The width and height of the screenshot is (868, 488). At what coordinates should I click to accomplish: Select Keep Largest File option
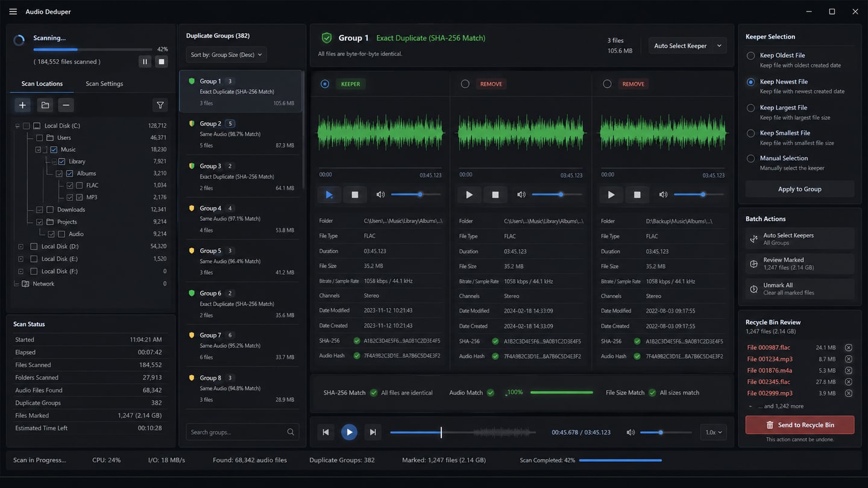(750, 108)
